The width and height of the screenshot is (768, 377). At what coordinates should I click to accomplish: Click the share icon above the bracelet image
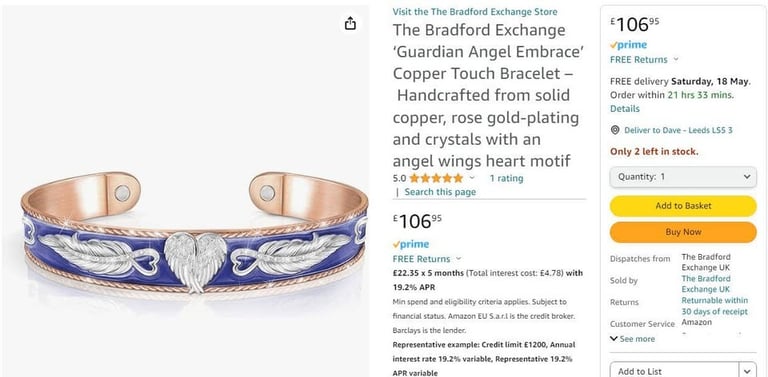pos(350,23)
